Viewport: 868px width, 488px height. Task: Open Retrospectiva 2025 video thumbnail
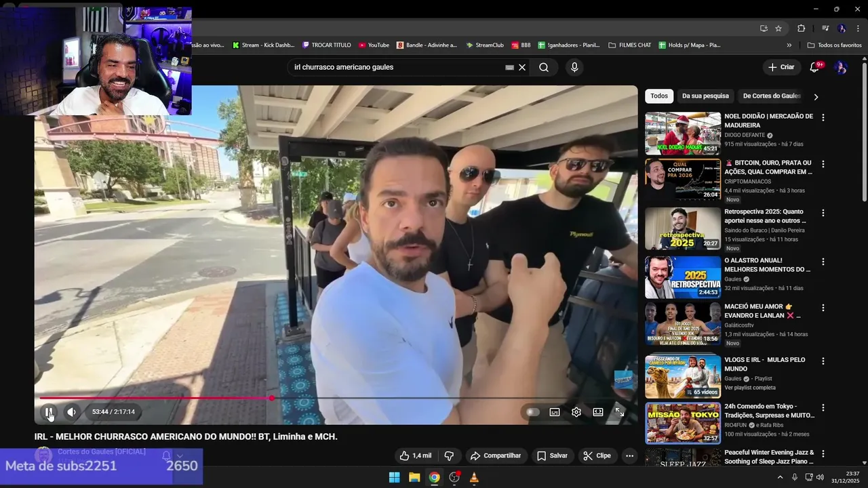point(683,228)
